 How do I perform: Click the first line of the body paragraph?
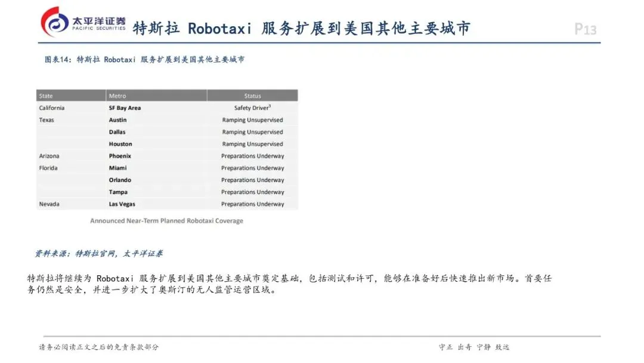click(x=289, y=278)
